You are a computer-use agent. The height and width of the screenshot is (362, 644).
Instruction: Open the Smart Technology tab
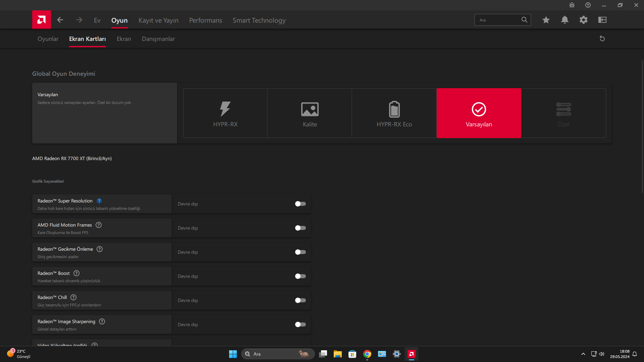pyautogui.click(x=259, y=20)
